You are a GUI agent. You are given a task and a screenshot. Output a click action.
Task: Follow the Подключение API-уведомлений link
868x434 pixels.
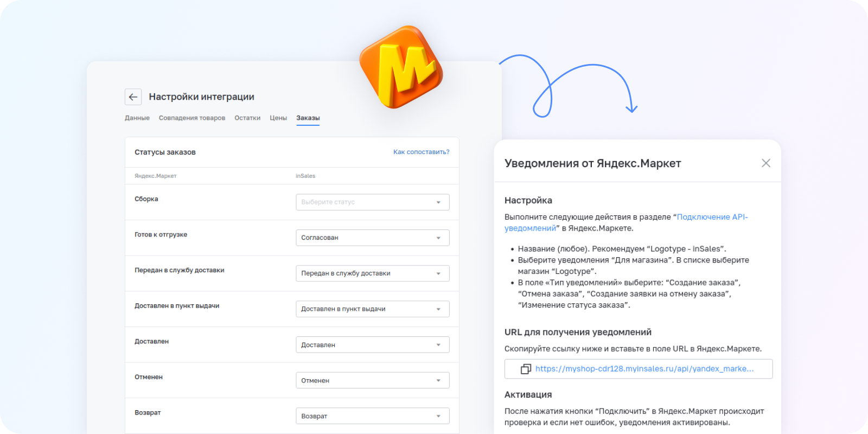point(626,222)
